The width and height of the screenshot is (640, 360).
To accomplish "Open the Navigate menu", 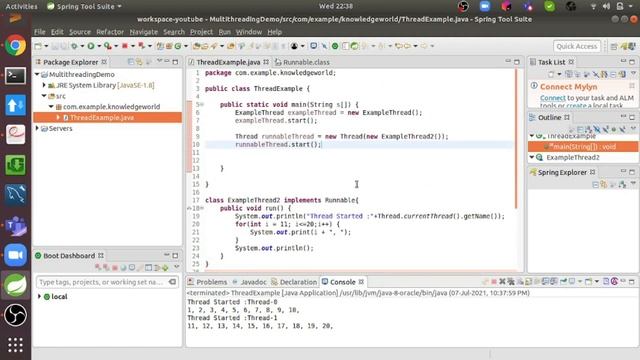I will (x=143, y=32).
